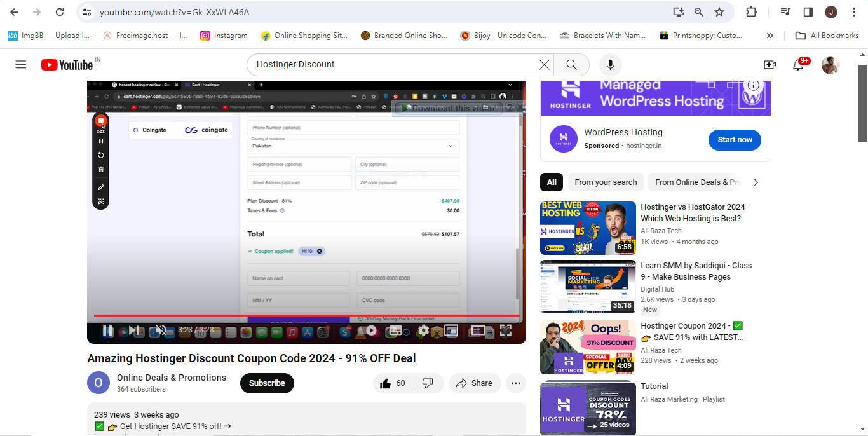Screen dimensions: 868x436
Task: Click Download this video overlay button
Action: [x=449, y=108]
